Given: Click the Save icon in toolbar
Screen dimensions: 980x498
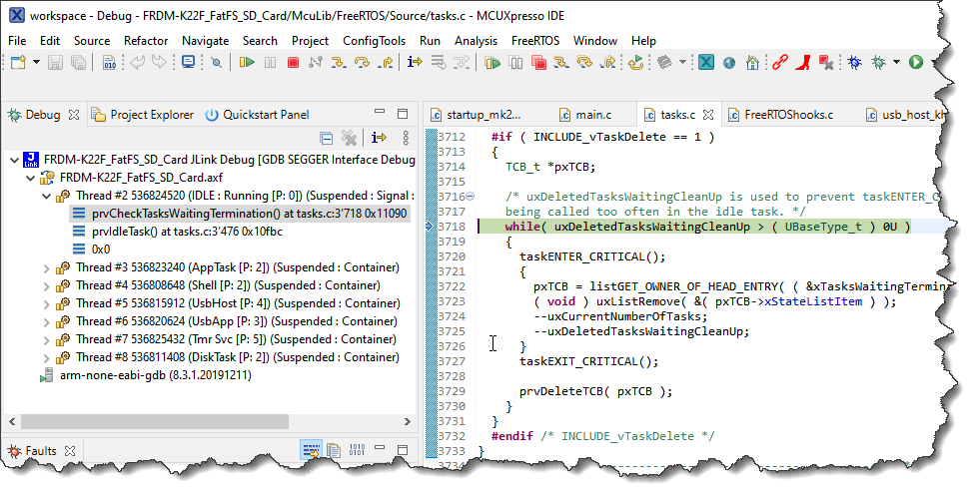Looking at the screenshot, I should 55,63.
